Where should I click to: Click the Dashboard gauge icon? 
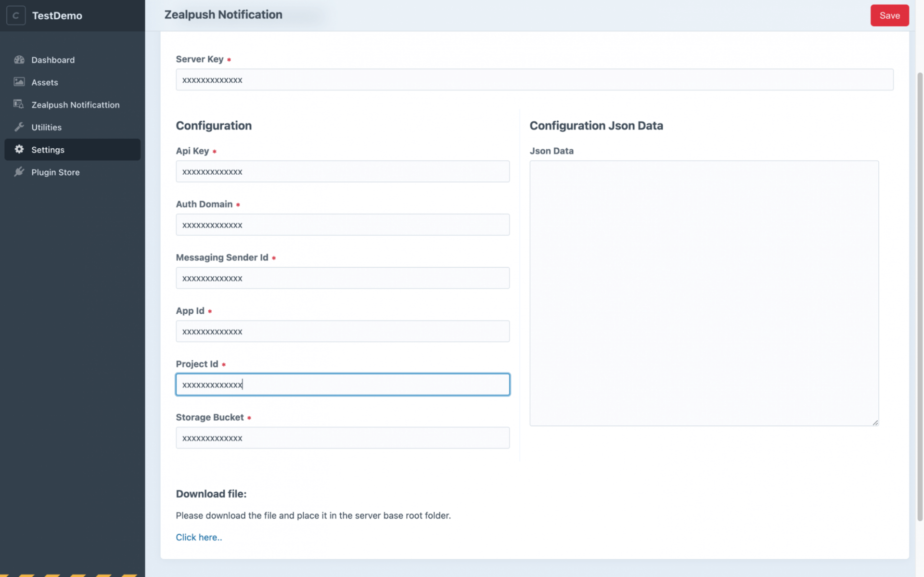[19, 60]
